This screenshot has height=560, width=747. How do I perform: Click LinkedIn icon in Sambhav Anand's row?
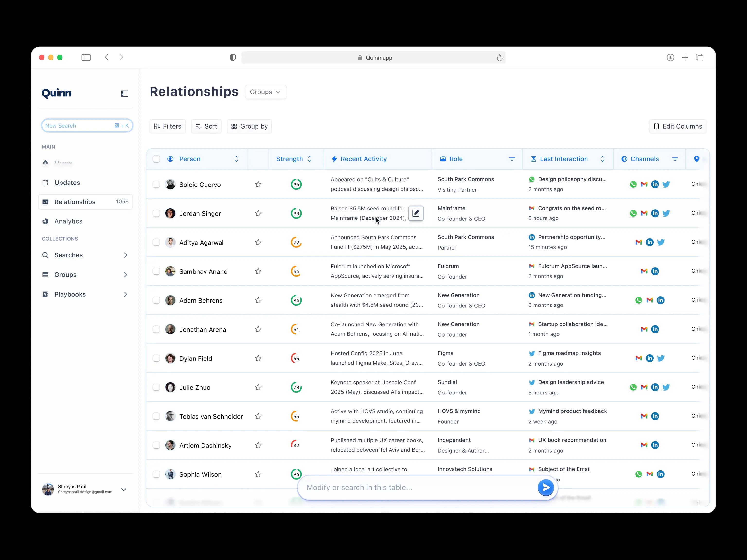coord(655,271)
